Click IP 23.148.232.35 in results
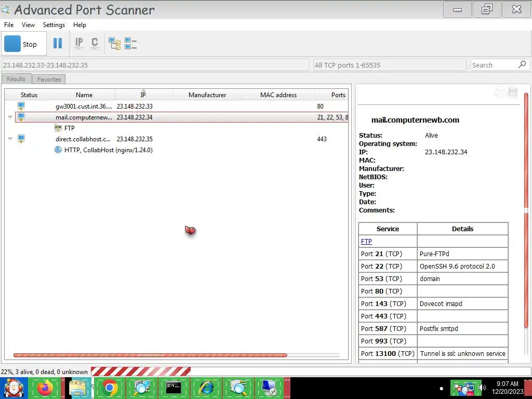The width and height of the screenshot is (532, 399). [x=135, y=139]
